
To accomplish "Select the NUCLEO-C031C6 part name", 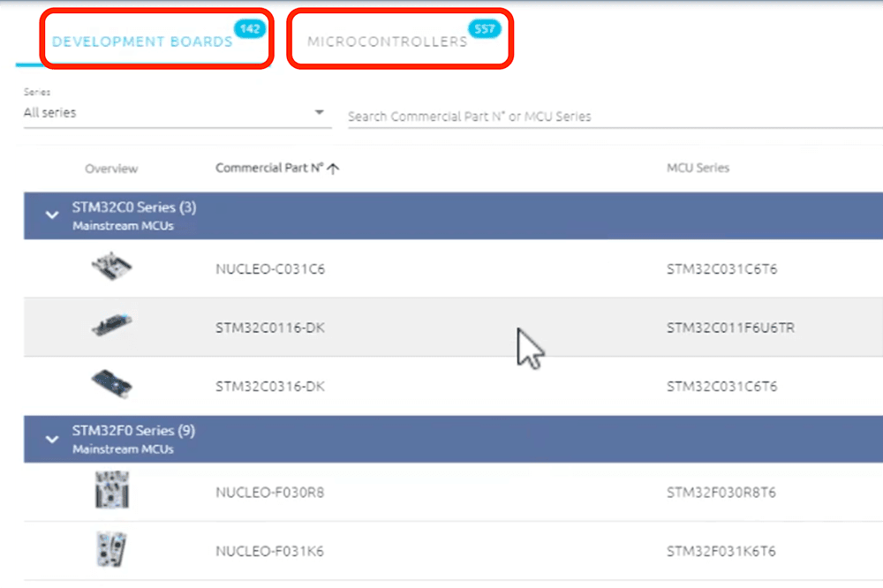I will (269, 269).
